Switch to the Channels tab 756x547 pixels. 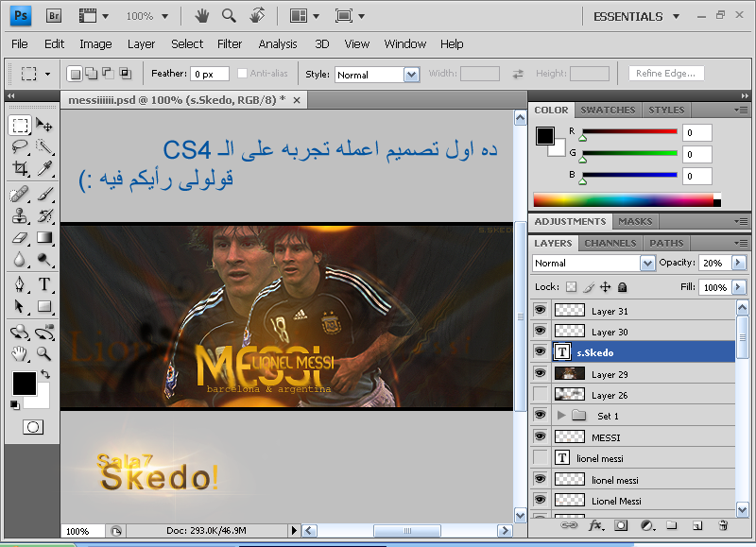(610, 243)
